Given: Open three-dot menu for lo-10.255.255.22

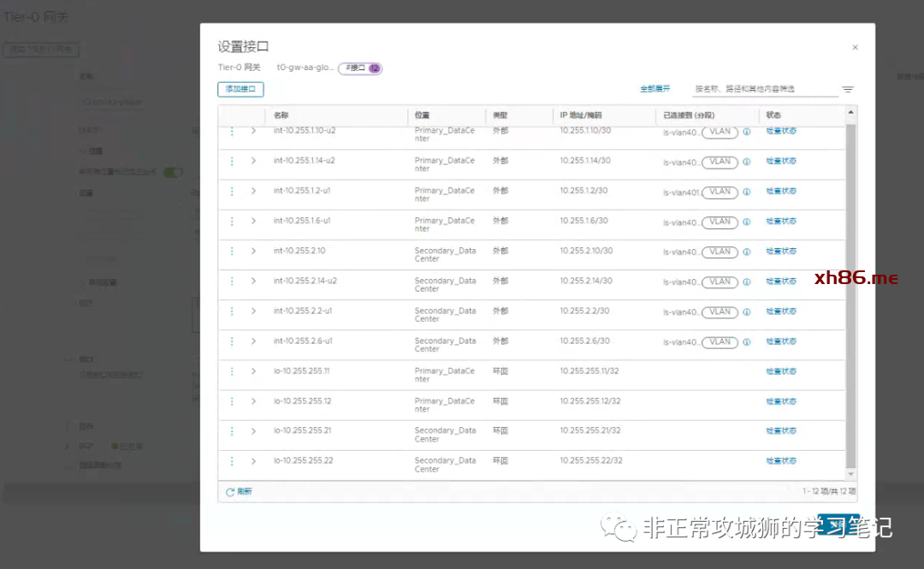Looking at the screenshot, I should click(x=232, y=461).
